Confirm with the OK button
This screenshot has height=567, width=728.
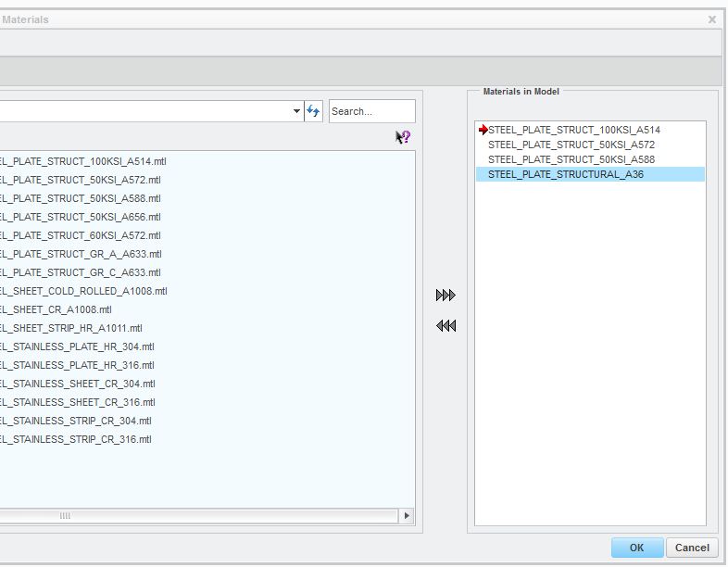tap(636, 548)
